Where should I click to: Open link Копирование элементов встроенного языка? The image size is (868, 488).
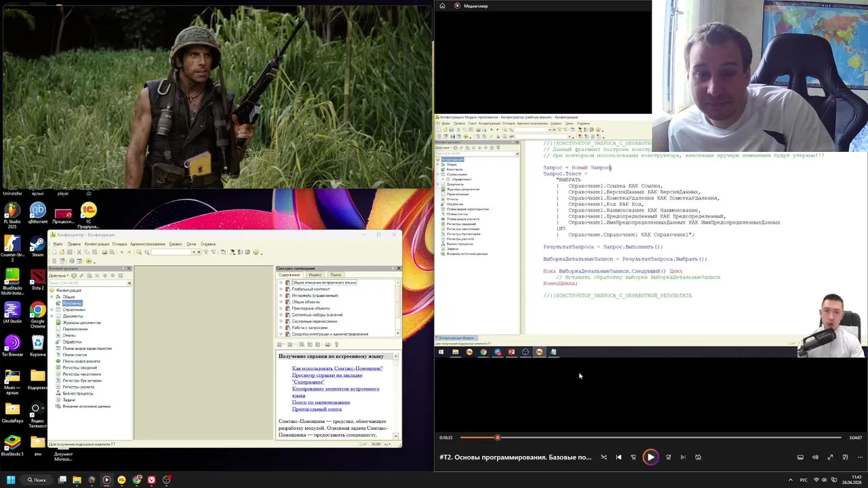coord(336,392)
